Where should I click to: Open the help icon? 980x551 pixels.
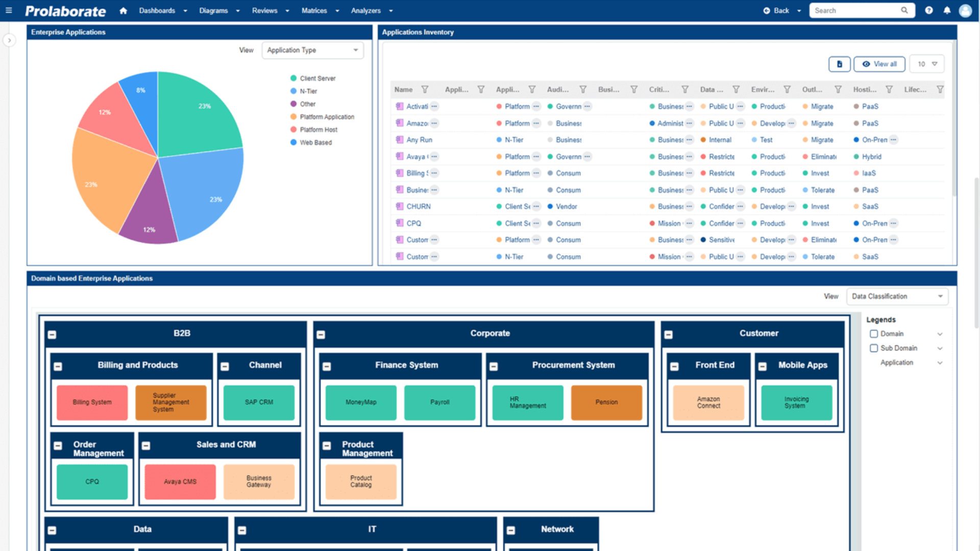coord(929,10)
